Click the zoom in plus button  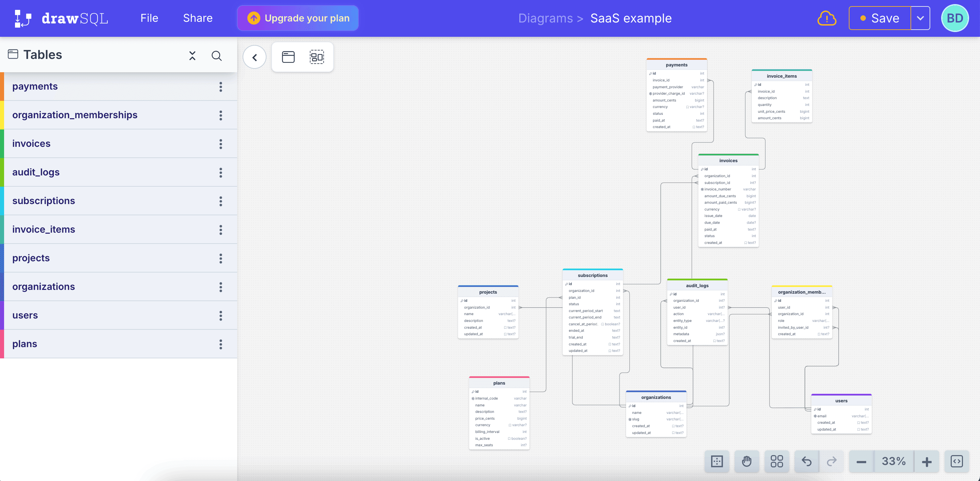(x=927, y=462)
